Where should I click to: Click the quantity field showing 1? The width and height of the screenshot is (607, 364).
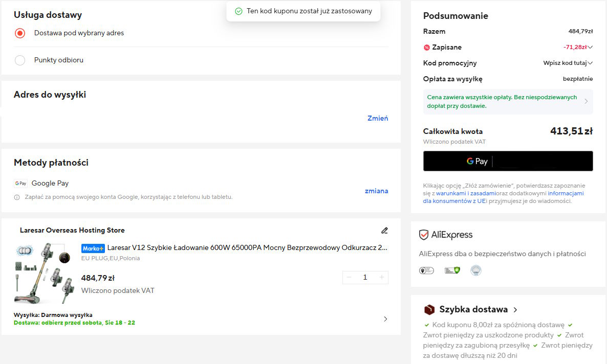pyautogui.click(x=365, y=278)
